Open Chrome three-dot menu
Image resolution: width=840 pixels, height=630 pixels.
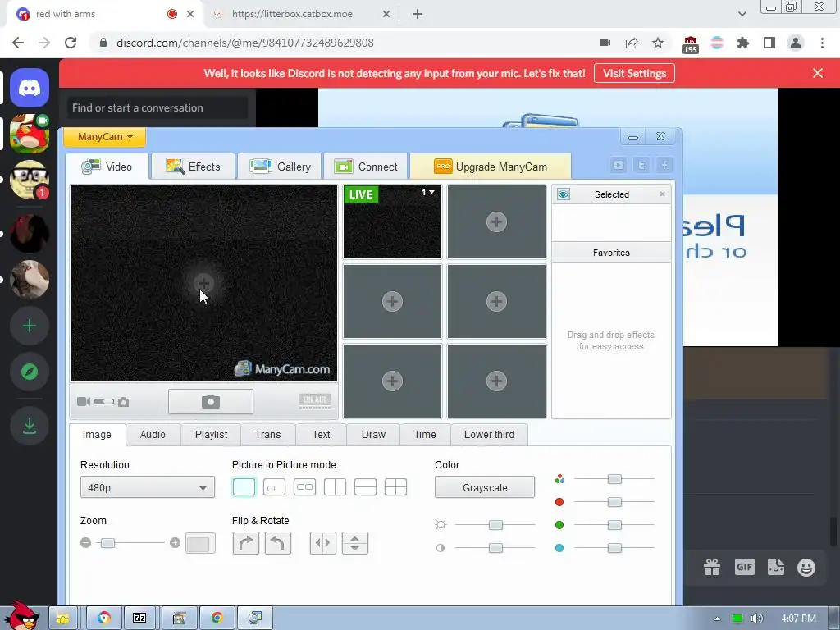(822, 43)
